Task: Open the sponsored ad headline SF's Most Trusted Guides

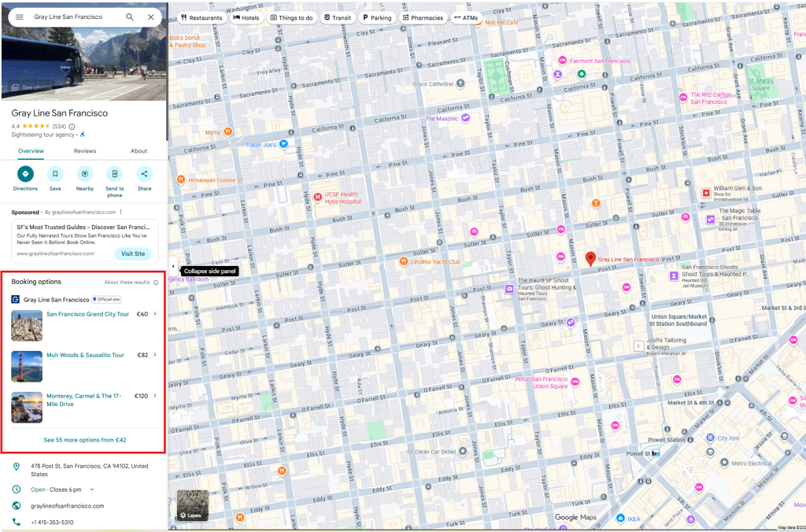Action: tap(83, 227)
